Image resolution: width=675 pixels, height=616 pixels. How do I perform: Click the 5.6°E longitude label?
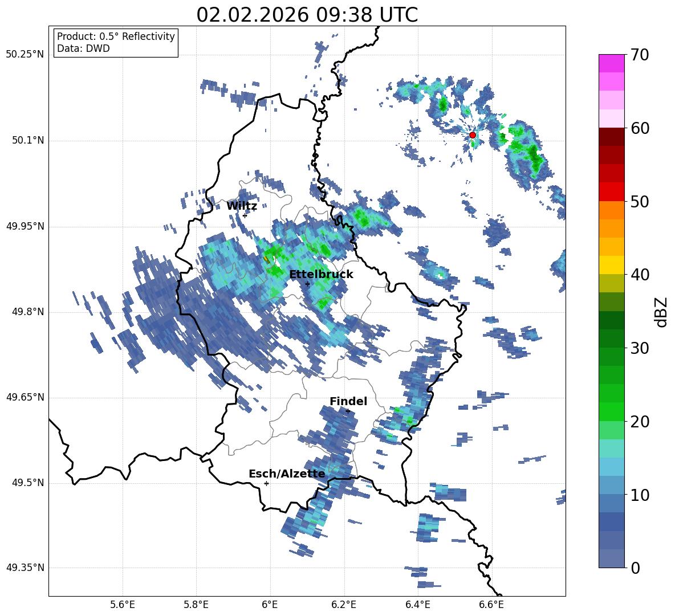[123, 605]
